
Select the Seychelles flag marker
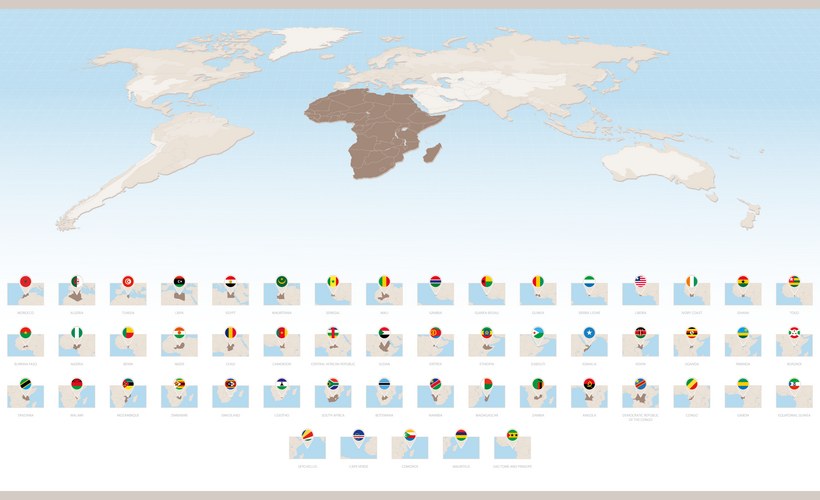click(307, 434)
